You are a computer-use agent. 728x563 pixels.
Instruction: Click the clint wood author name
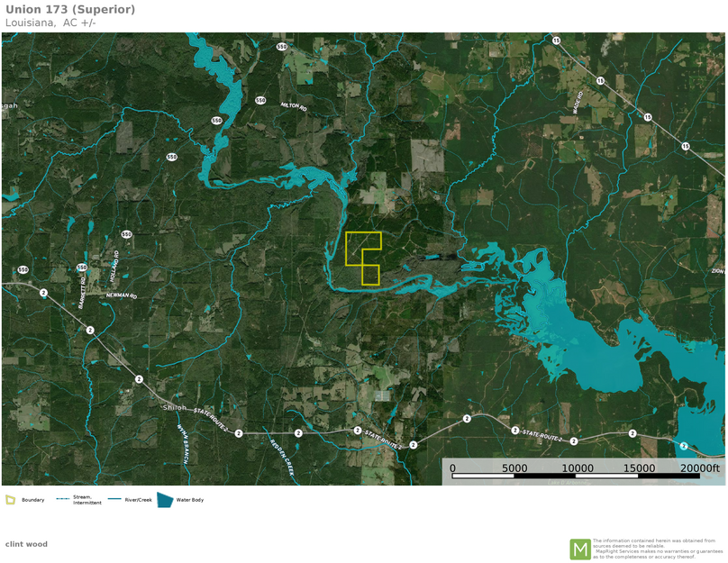point(26,544)
